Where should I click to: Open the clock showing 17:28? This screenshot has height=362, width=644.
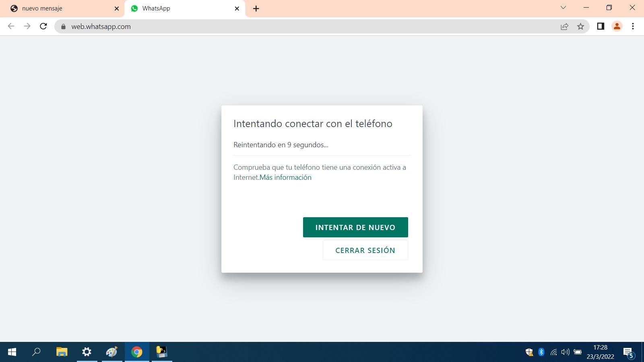click(x=600, y=352)
